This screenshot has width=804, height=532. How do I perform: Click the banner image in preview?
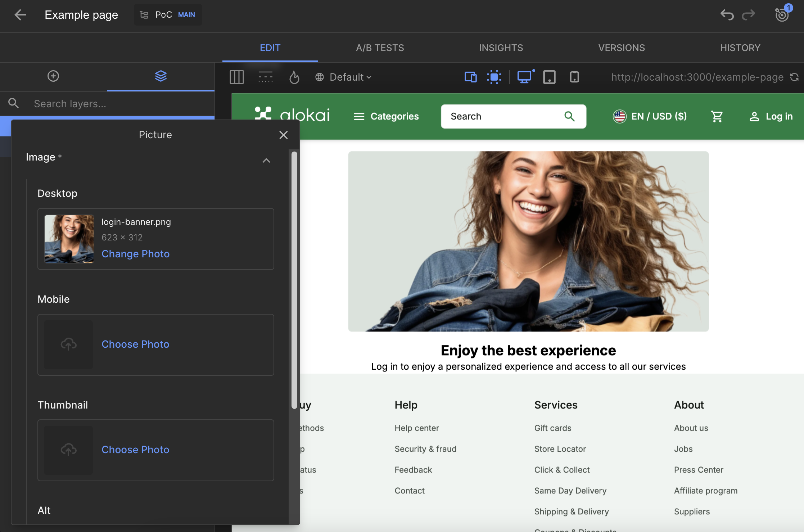[x=528, y=241]
